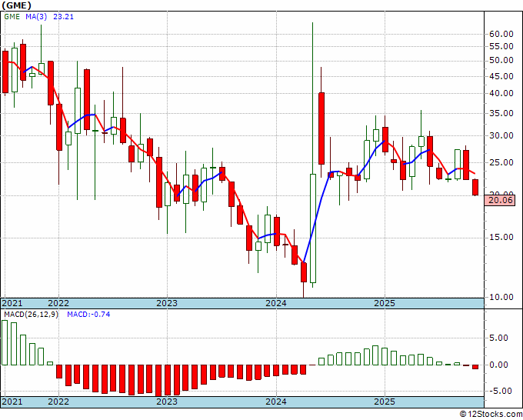Click 2023 on the MACD panel timeline
The image size is (523, 420).
pos(167,402)
